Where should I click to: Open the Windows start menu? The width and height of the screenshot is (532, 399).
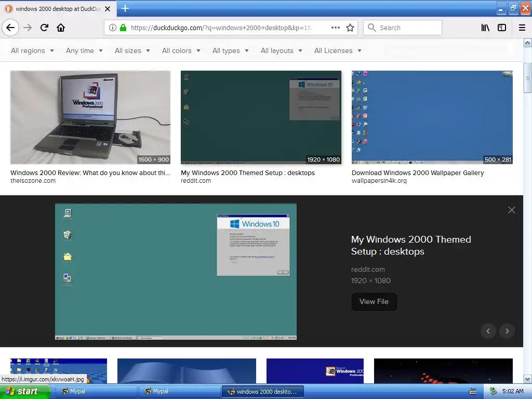[25, 392]
